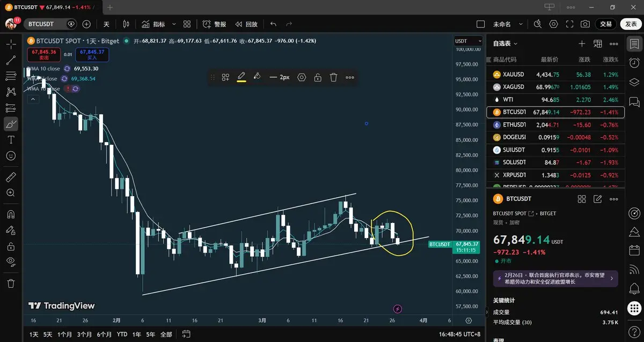The image size is (644, 342).
Task: Open the Fibonacci retracement tools
Action: pyautogui.click(x=11, y=77)
